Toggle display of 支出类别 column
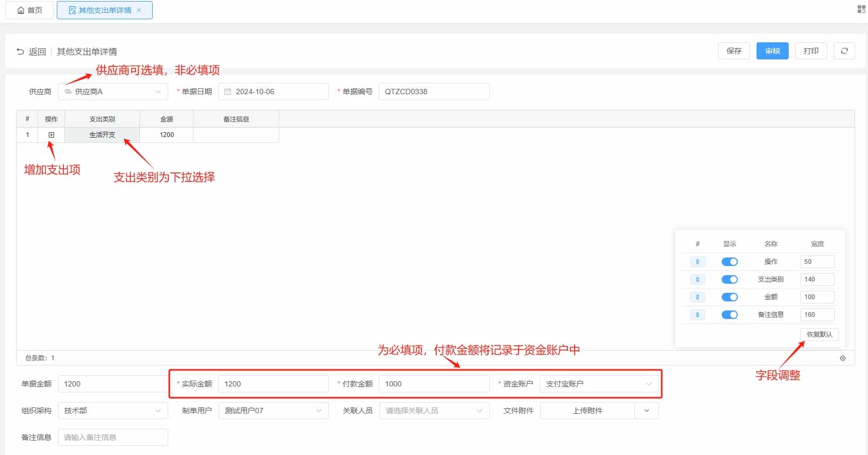 [x=729, y=279]
